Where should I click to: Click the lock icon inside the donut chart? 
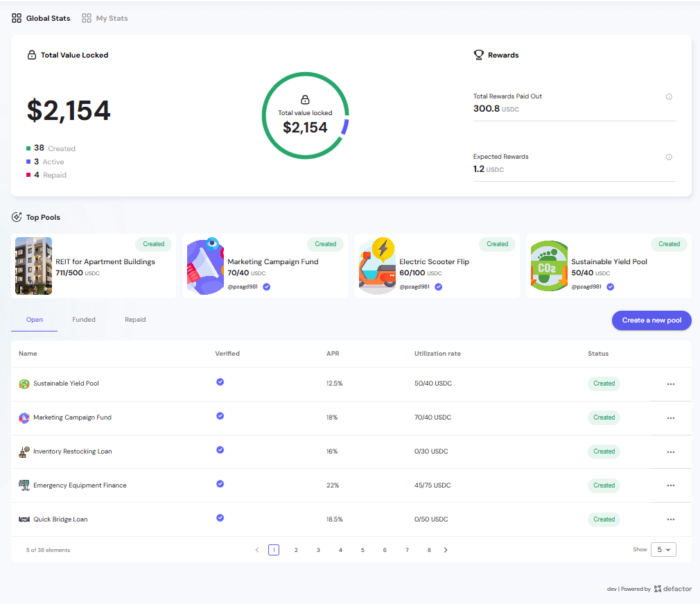click(x=305, y=100)
